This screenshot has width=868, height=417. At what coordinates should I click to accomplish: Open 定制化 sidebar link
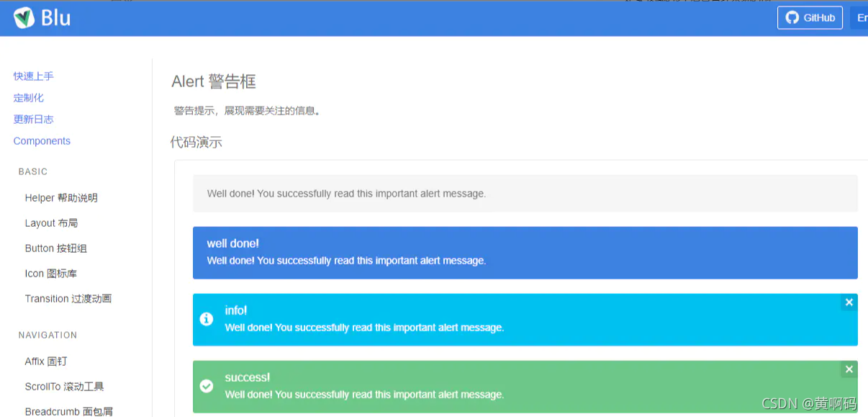click(29, 98)
